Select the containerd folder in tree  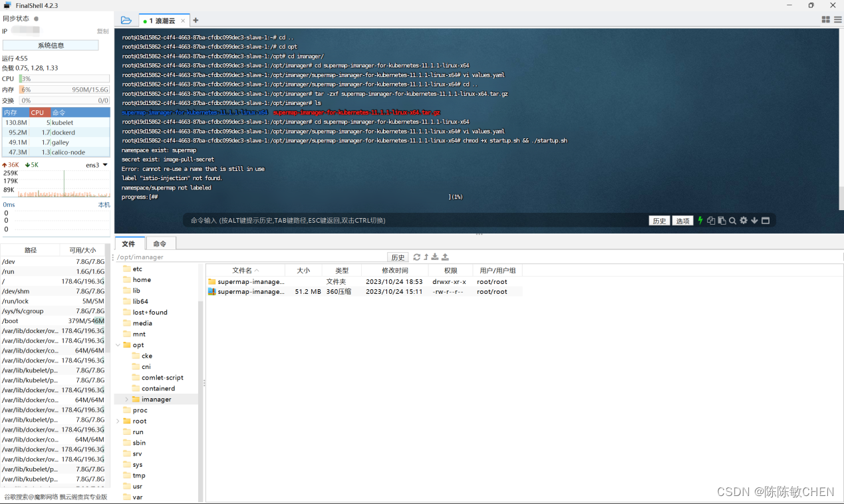tap(154, 388)
